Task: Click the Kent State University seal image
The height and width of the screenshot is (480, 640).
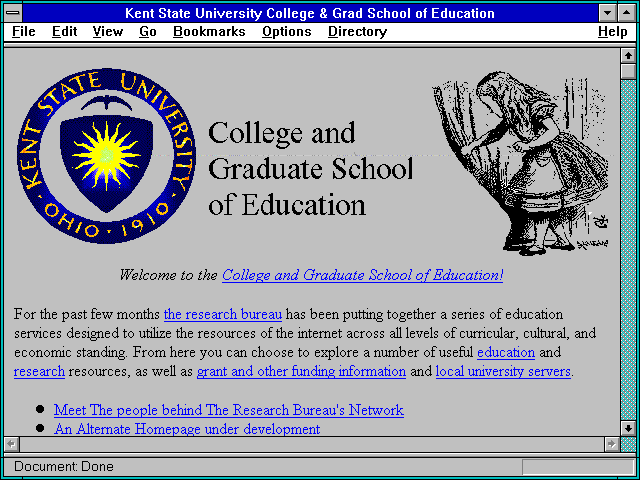Action: tap(107, 156)
